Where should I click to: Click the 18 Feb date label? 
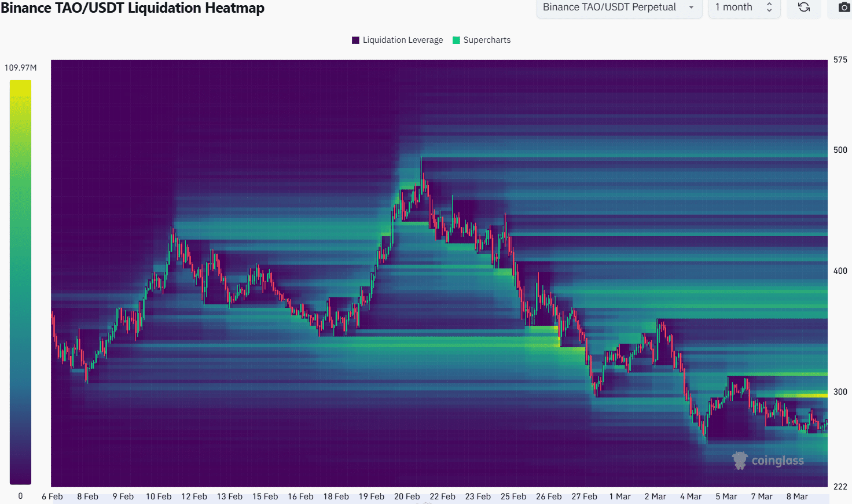tap(336, 496)
